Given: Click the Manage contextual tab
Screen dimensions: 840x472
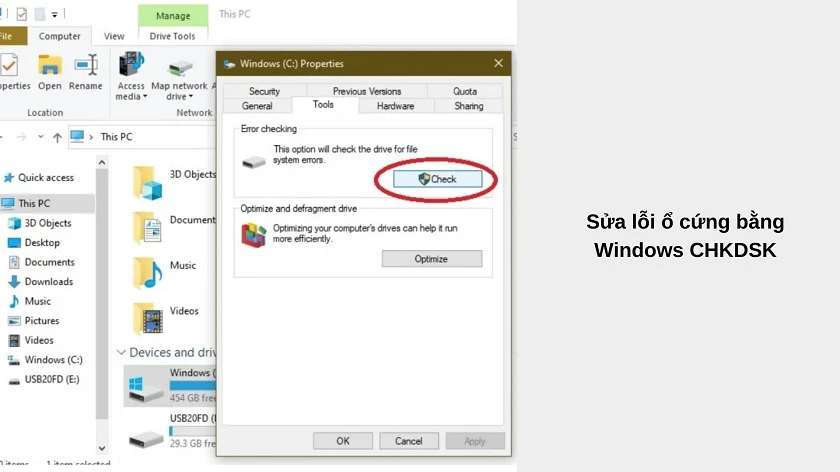Looking at the screenshot, I should pyautogui.click(x=173, y=16).
